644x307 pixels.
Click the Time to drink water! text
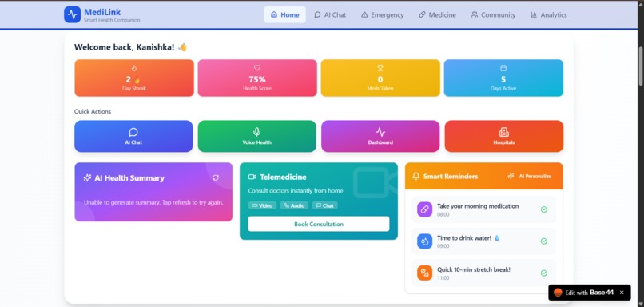[x=468, y=238]
